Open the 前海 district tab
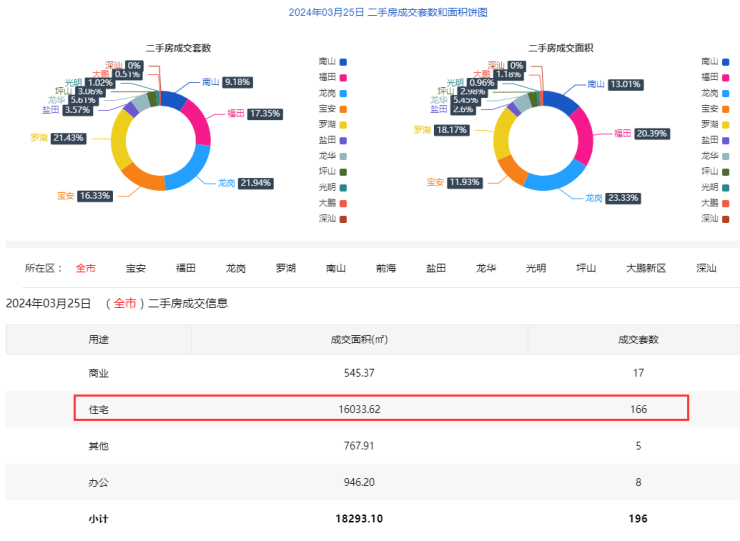 [386, 268]
